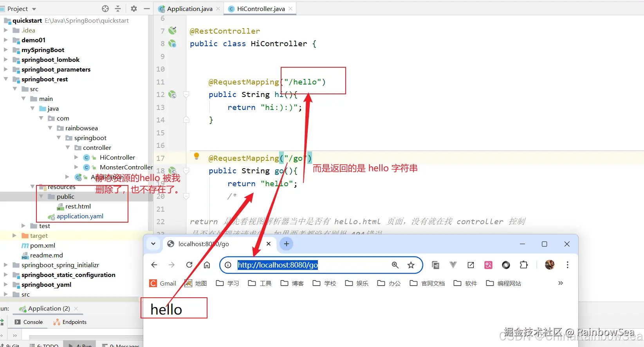
Task: Open the 官网文档 bookmark folder
Action: (427, 283)
